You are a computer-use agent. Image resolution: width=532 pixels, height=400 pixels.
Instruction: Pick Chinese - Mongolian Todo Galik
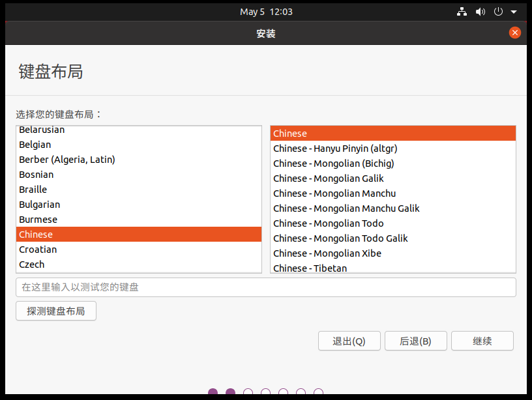point(393,238)
